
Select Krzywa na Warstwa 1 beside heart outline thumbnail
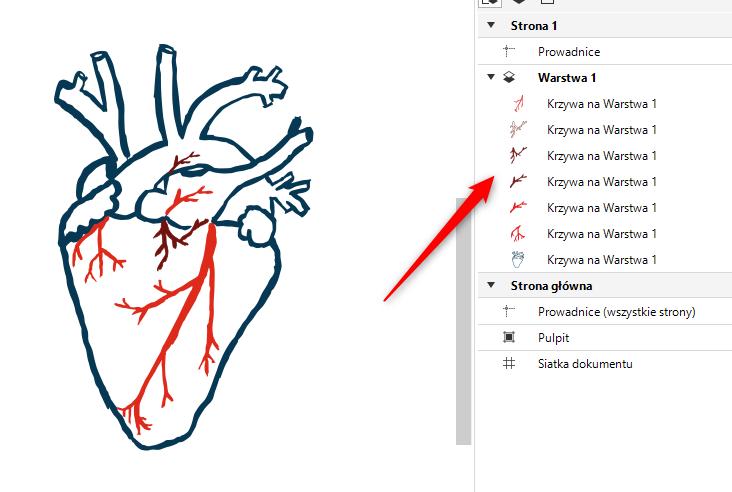[602, 260]
